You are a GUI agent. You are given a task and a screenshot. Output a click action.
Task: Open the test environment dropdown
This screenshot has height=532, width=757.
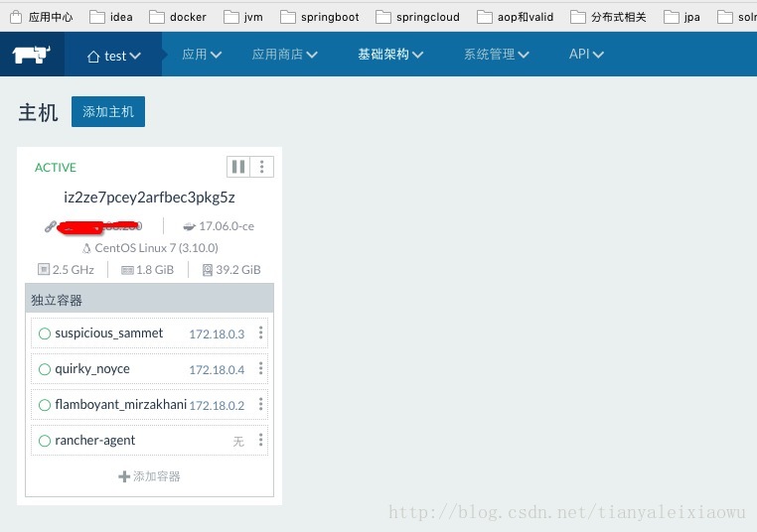tap(114, 56)
